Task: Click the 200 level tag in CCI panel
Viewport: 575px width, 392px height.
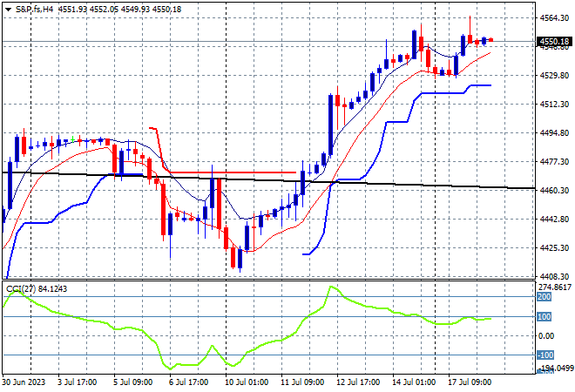Action: pos(544,297)
